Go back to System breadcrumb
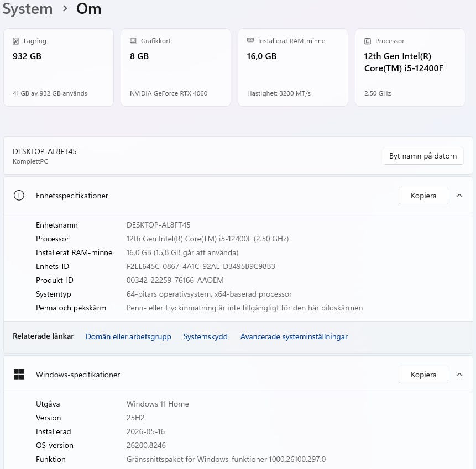 (x=27, y=8)
